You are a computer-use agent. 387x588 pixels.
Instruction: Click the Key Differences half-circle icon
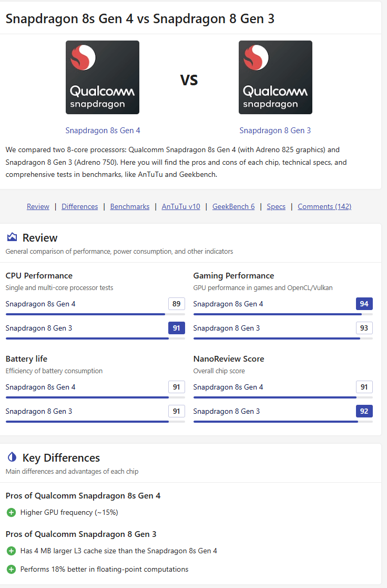pyautogui.click(x=12, y=457)
